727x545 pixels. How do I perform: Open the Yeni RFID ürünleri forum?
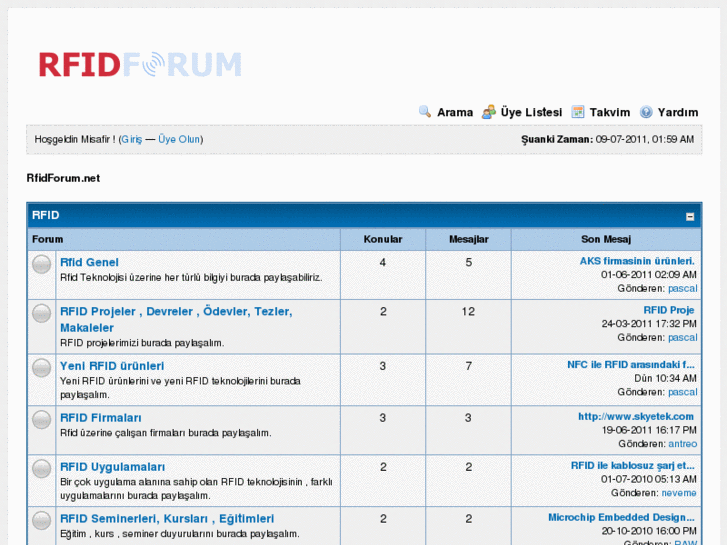pos(112,366)
